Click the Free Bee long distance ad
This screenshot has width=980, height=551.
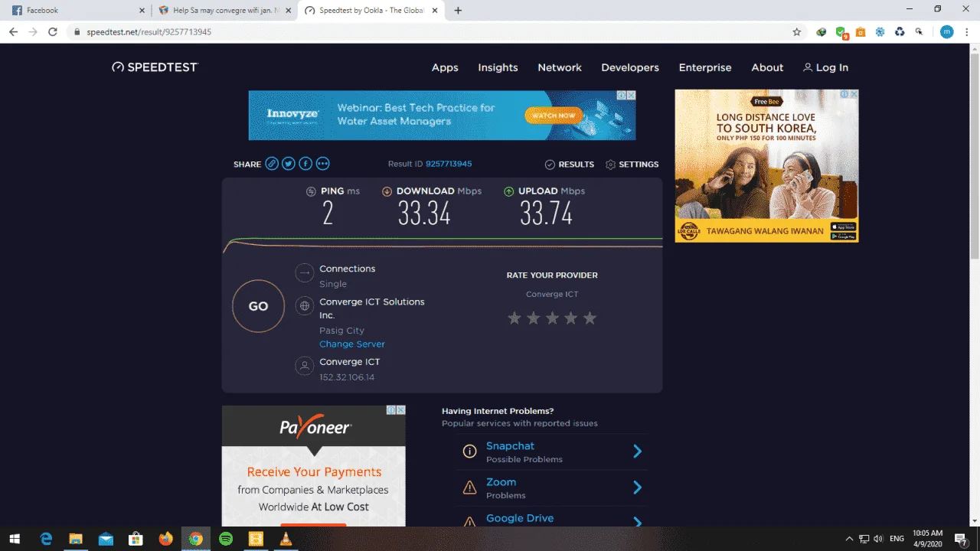point(766,166)
